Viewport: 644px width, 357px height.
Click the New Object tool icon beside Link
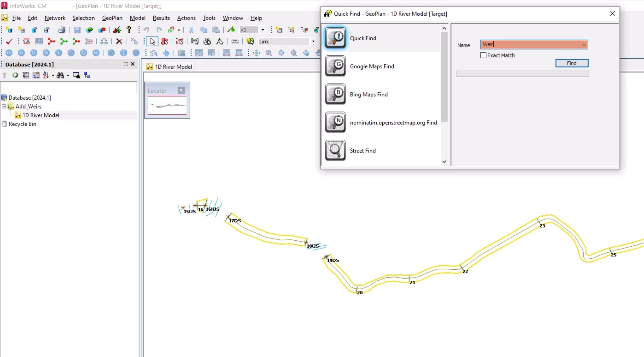(250, 41)
